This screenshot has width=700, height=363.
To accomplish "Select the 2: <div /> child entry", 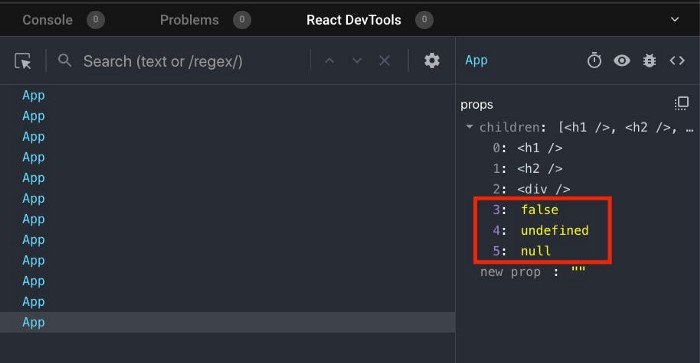I will coord(531,189).
